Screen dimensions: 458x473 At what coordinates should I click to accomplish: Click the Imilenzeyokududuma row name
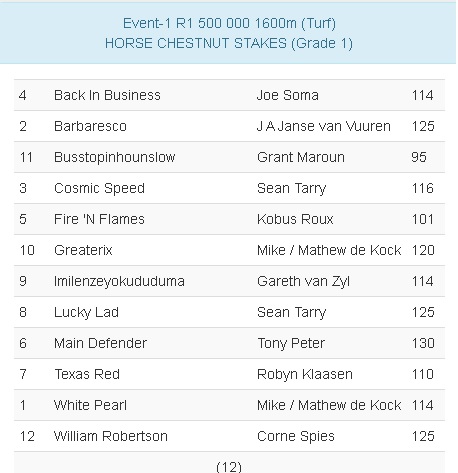coord(119,281)
